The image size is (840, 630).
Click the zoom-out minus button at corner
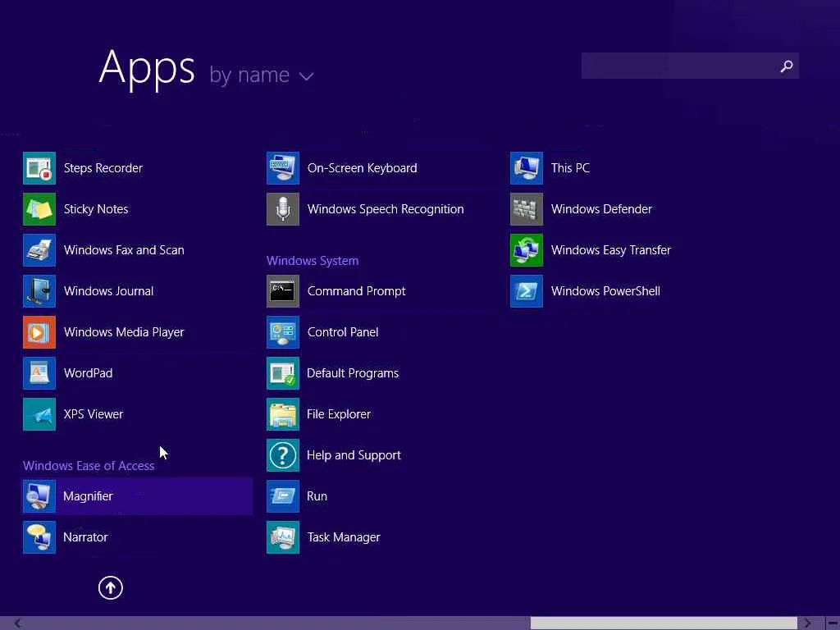pos(833,623)
